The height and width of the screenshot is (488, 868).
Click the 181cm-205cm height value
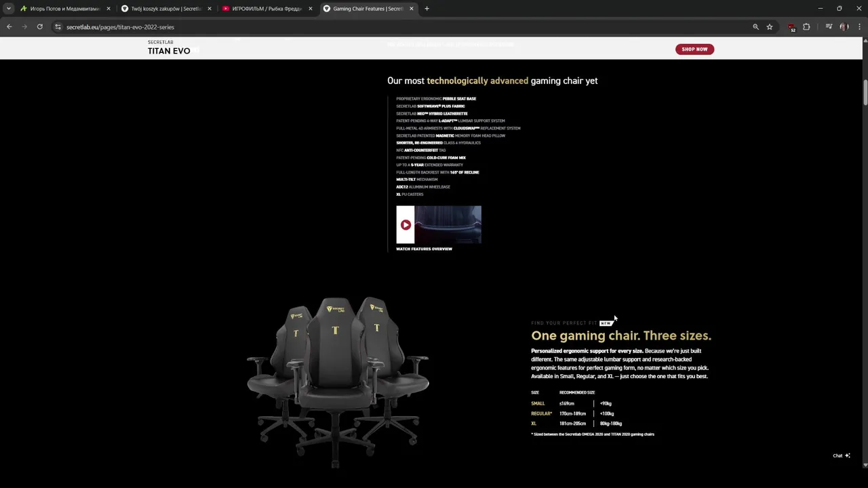[572, 424]
